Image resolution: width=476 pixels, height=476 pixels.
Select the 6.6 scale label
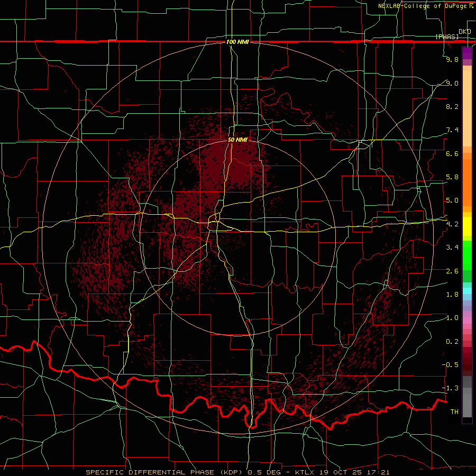pos(452,153)
